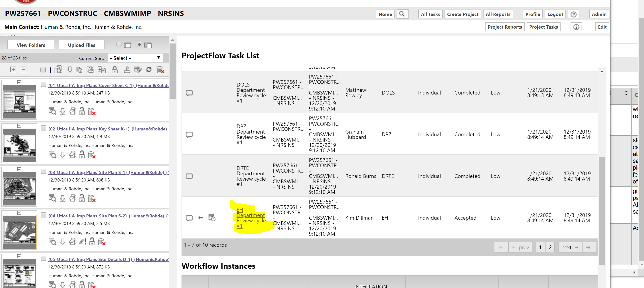Select the single-pane layout radio button
Screen dimensions: 644x288
(x=119, y=45)
